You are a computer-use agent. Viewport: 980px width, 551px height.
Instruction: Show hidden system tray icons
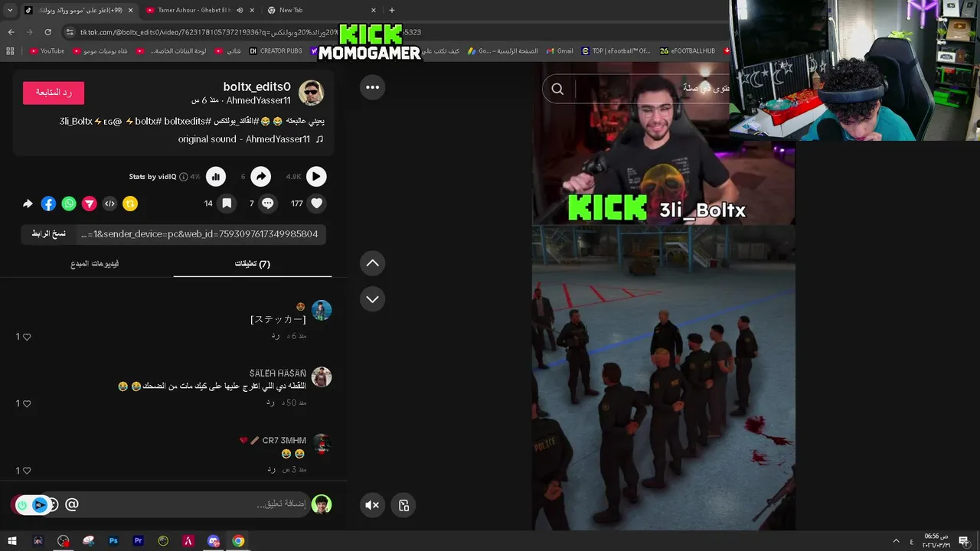896,541
